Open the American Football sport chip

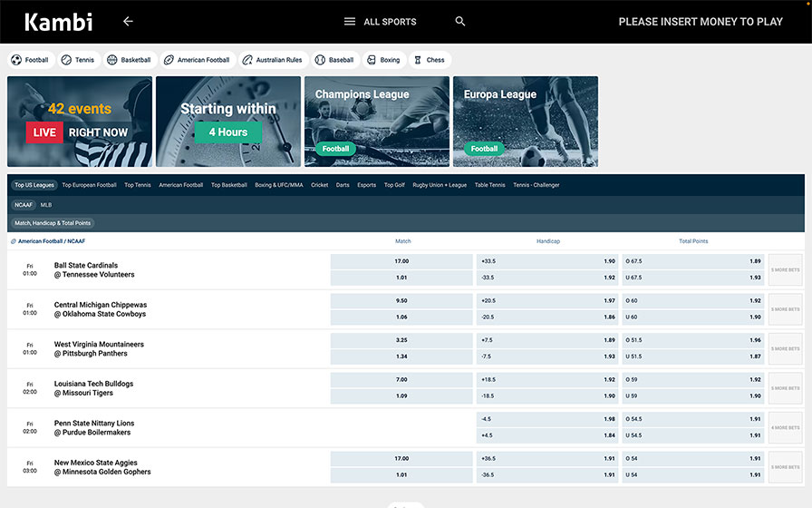198,60
